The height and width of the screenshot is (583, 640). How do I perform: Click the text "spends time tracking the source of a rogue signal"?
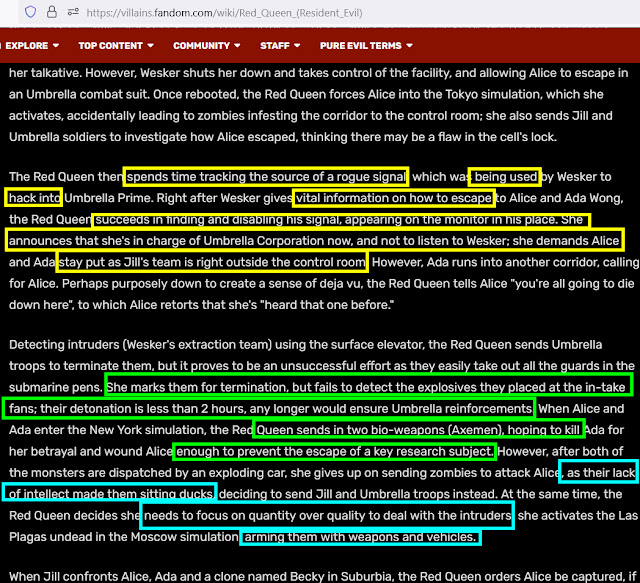coord(266,177)
